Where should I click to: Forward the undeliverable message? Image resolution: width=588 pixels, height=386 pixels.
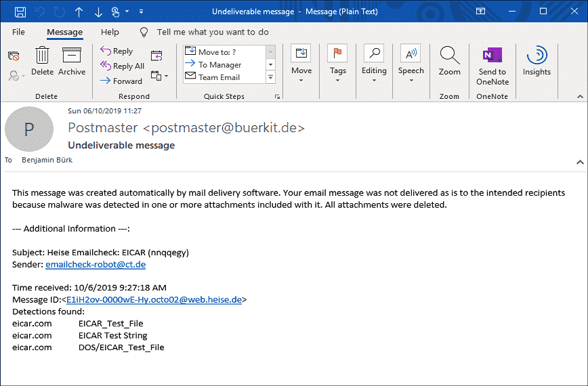[121, 81]
